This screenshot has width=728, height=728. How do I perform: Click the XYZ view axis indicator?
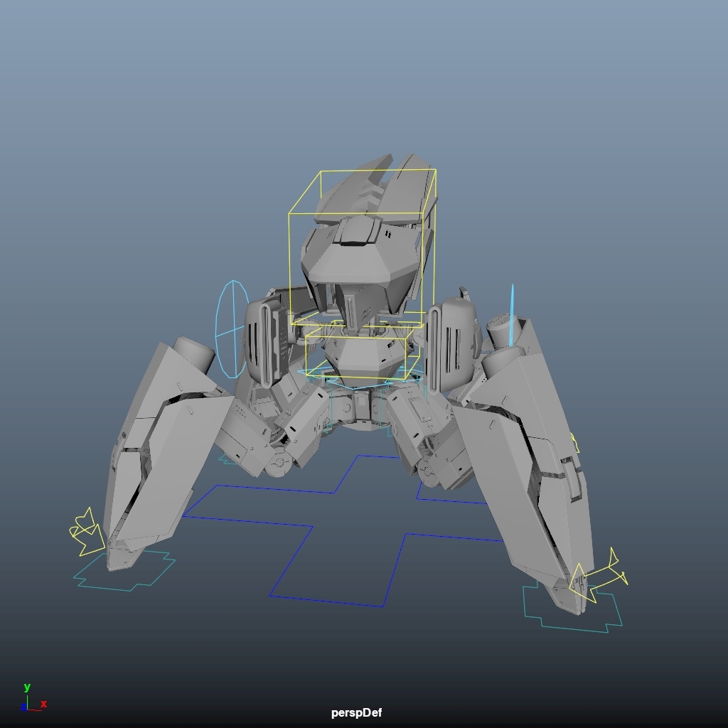coord(33,698)
